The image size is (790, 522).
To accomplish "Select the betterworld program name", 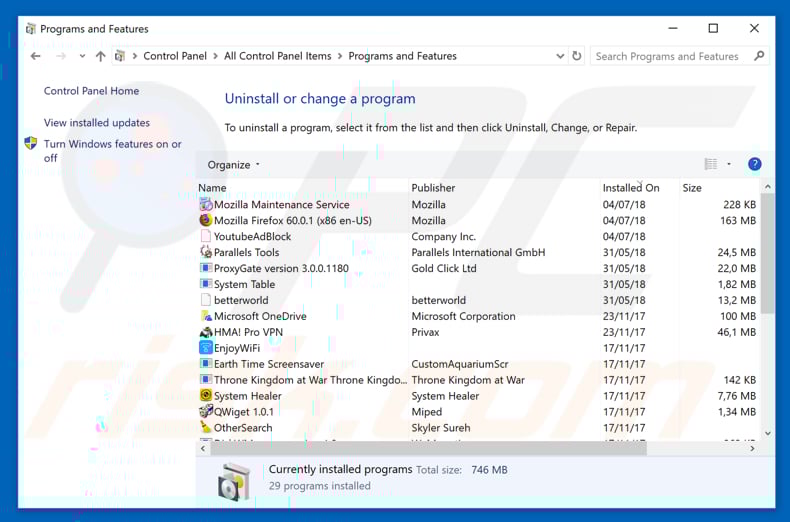I will [x=241, y=300].
